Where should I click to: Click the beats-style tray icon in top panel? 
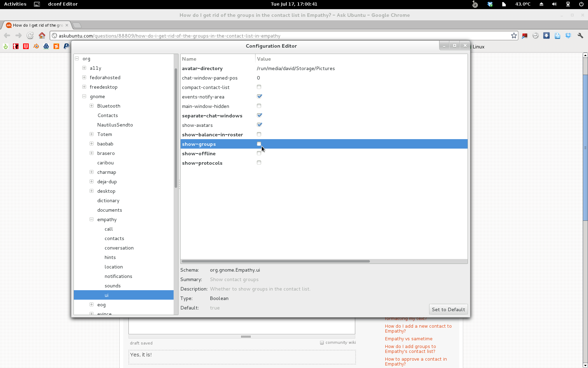click(475, 4)
